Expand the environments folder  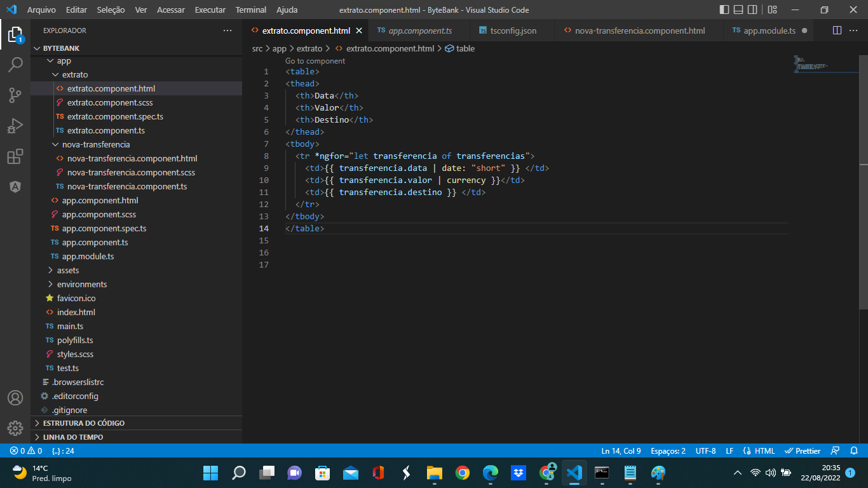click(136, 285)
